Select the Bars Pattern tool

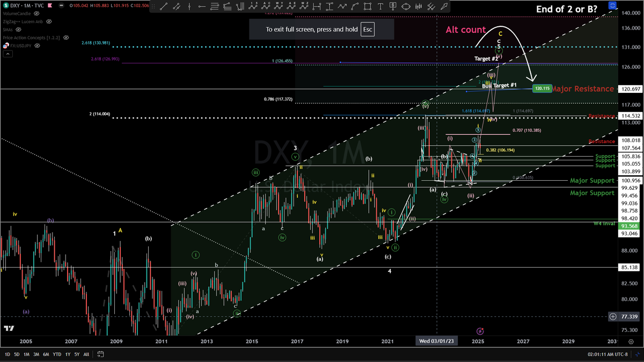419,6
